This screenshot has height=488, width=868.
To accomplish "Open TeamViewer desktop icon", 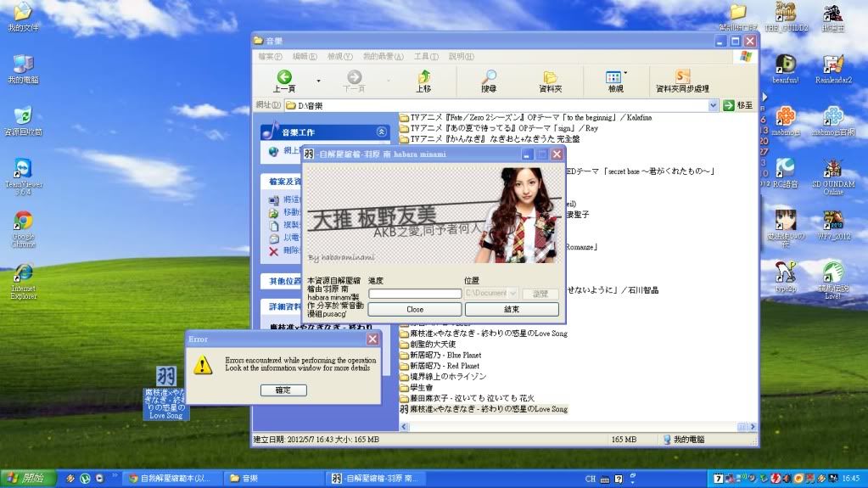I will click(23, 168).
